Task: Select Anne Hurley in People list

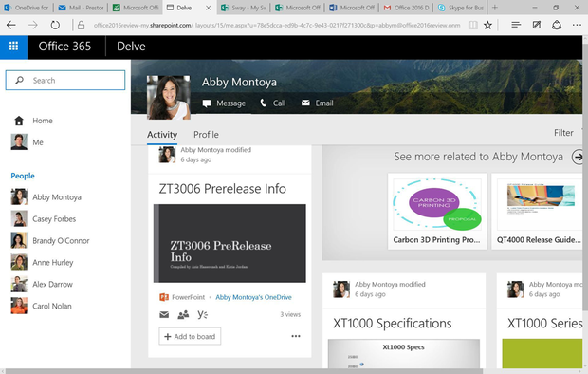Action: 42,263
